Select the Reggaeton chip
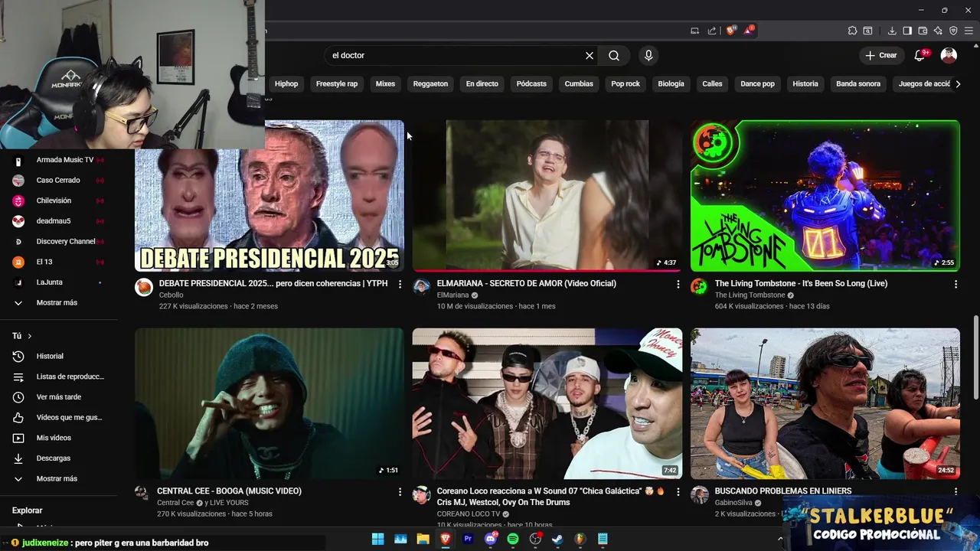The image size is (980, 551). [x=430, y=84]
